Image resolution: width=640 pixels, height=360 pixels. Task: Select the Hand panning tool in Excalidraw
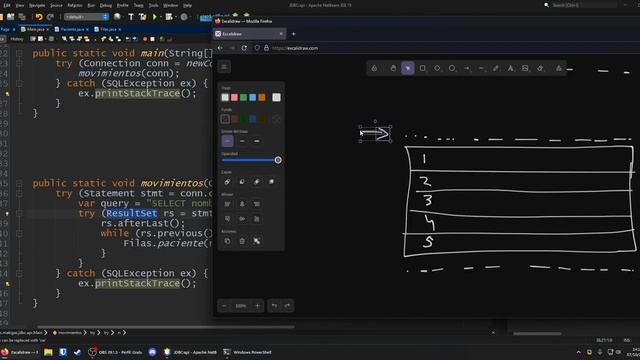point(393,68)
